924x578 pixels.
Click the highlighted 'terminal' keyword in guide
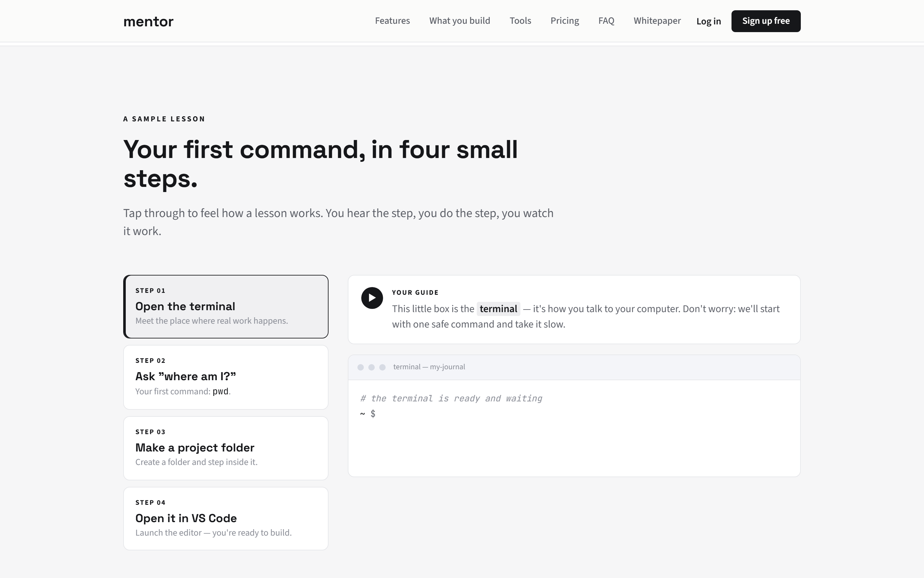498,309
